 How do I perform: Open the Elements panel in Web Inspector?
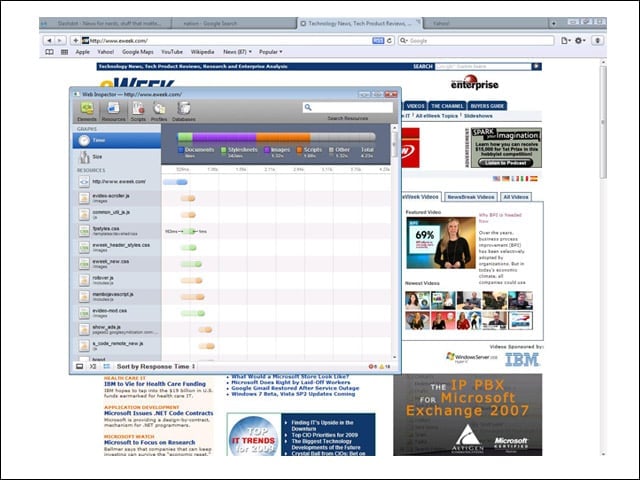[x=87, y=111]
